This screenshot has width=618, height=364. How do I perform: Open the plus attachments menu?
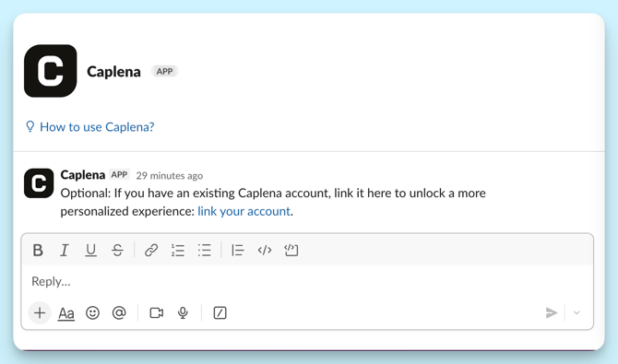tap(40, 313)
